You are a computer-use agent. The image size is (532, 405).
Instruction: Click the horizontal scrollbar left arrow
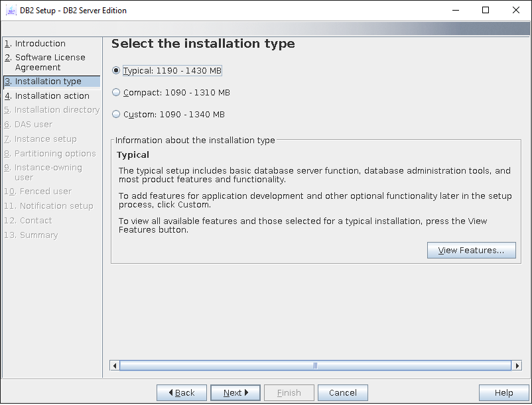click(115, 365)
